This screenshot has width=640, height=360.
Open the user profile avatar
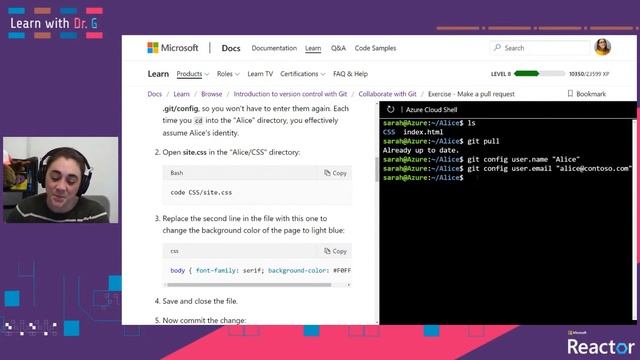click(x=602, y=47)
